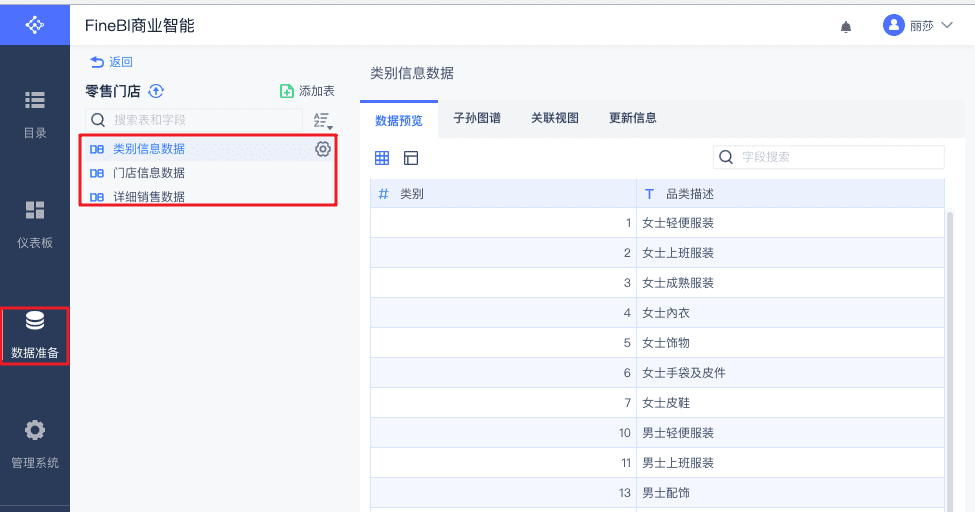Open the 更新信息 tab
The image size is (975, 512).
click(x=633, y=118)
